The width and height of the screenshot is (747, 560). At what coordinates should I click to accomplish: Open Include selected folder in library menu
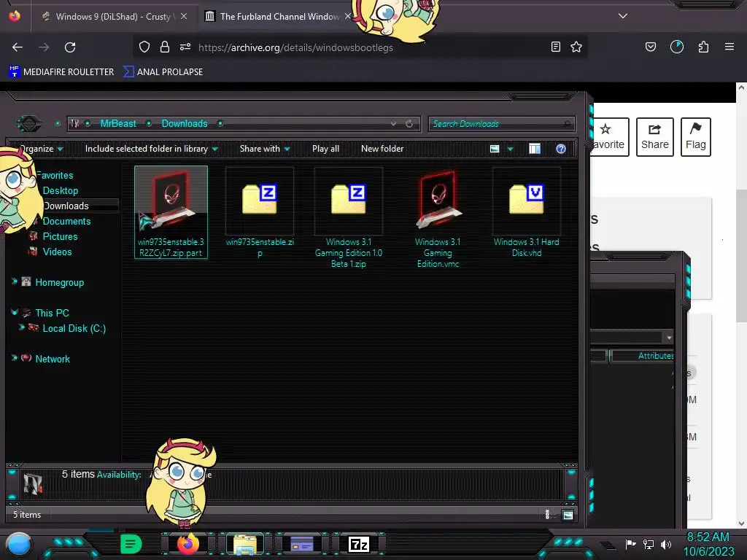click(x=151, y=149)
